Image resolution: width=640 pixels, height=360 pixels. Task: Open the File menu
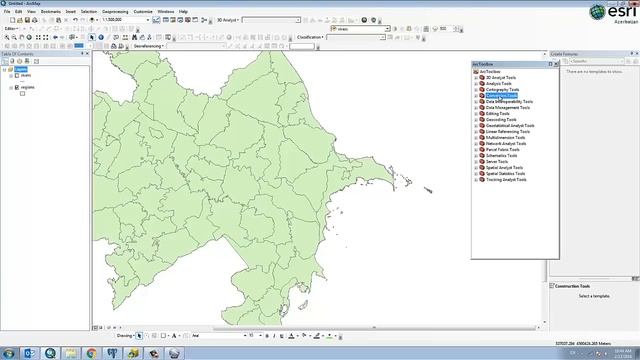click(7, 11)
